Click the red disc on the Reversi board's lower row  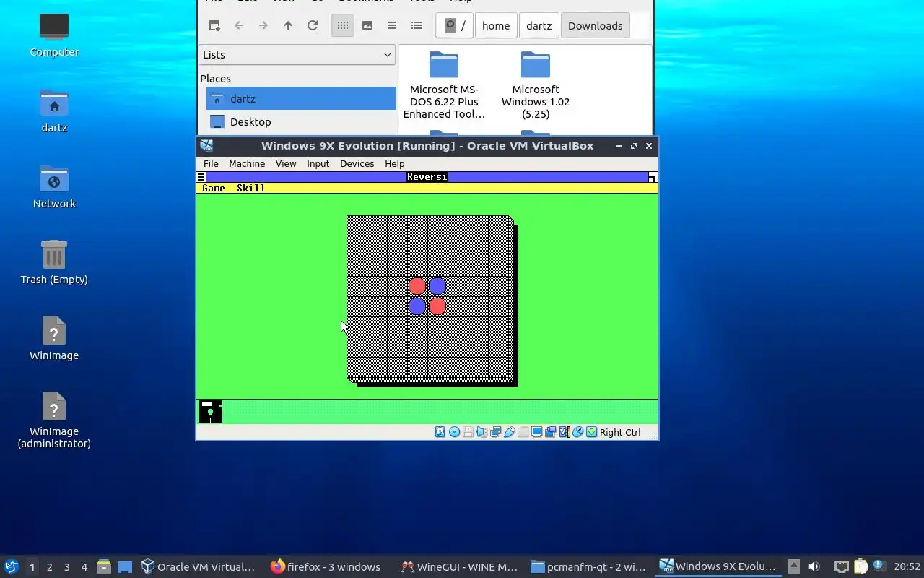(437, 306)
